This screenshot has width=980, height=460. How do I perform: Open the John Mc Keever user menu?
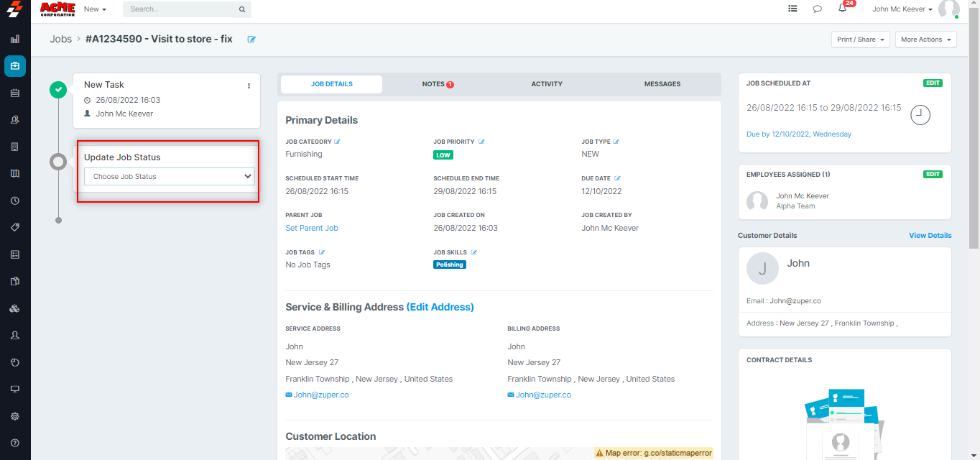pos(902,9)
